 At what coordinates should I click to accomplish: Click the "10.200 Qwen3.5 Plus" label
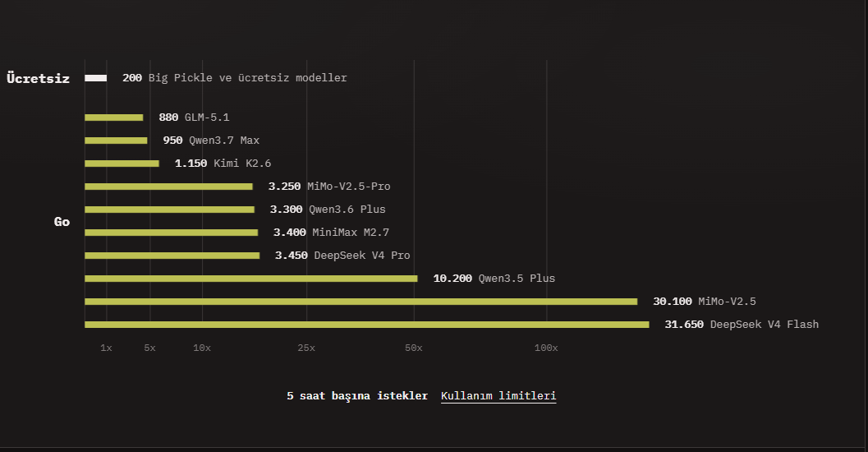[494, 278]
